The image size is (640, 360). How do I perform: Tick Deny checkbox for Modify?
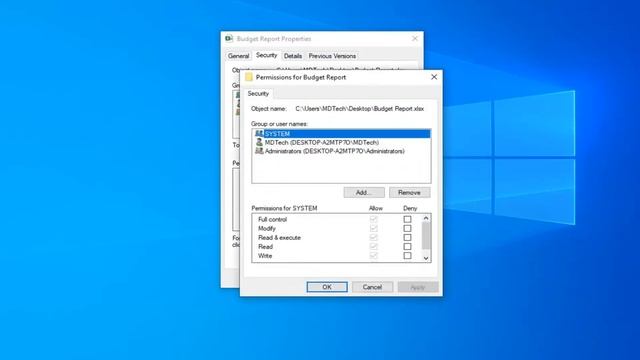click(x=407, y=228)
